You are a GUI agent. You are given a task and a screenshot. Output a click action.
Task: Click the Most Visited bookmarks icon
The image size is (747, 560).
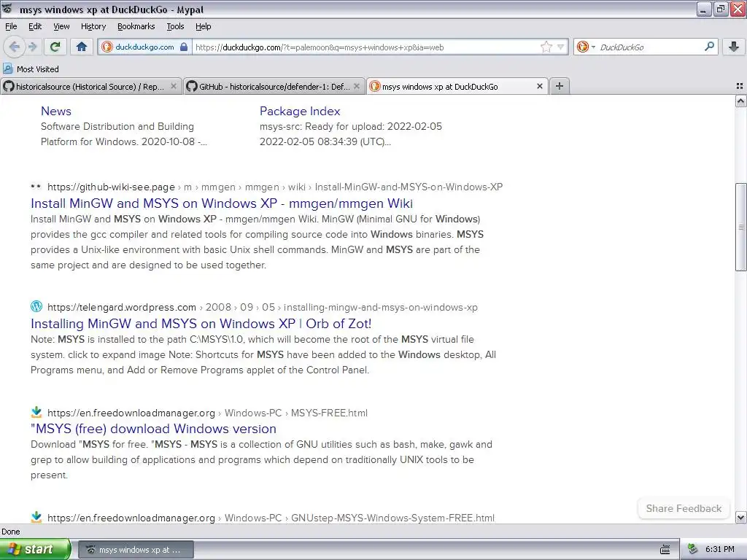(7, 69)
